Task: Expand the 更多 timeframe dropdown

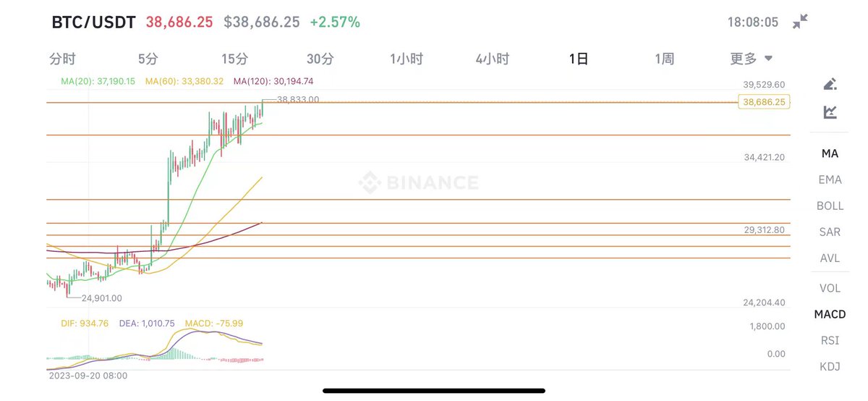Action: tap(751, 59)
